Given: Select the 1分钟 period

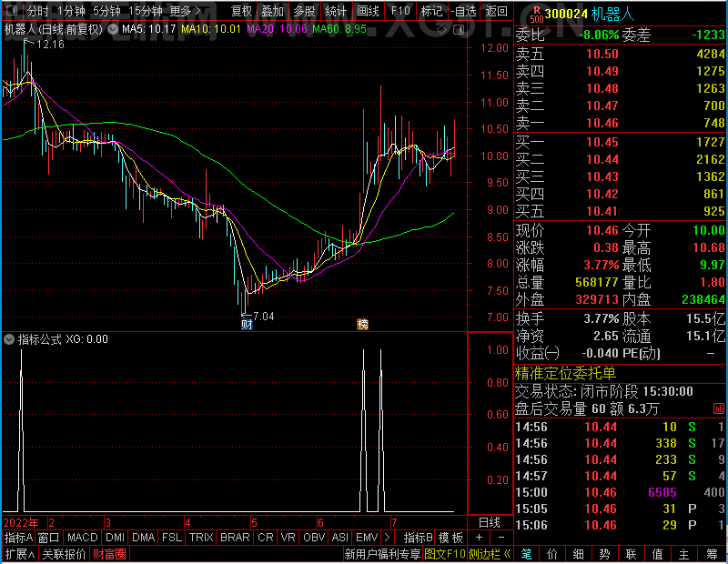Looking at the screenshot, I should [71, 11].
